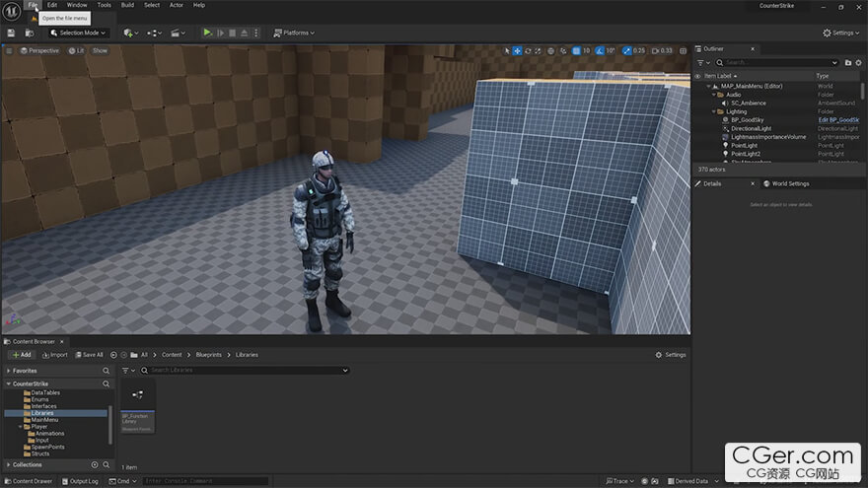Viewport: 868px width, 488px height.
Task: Open the File menu
Action: pyautogui.click(x=33, y=5)
